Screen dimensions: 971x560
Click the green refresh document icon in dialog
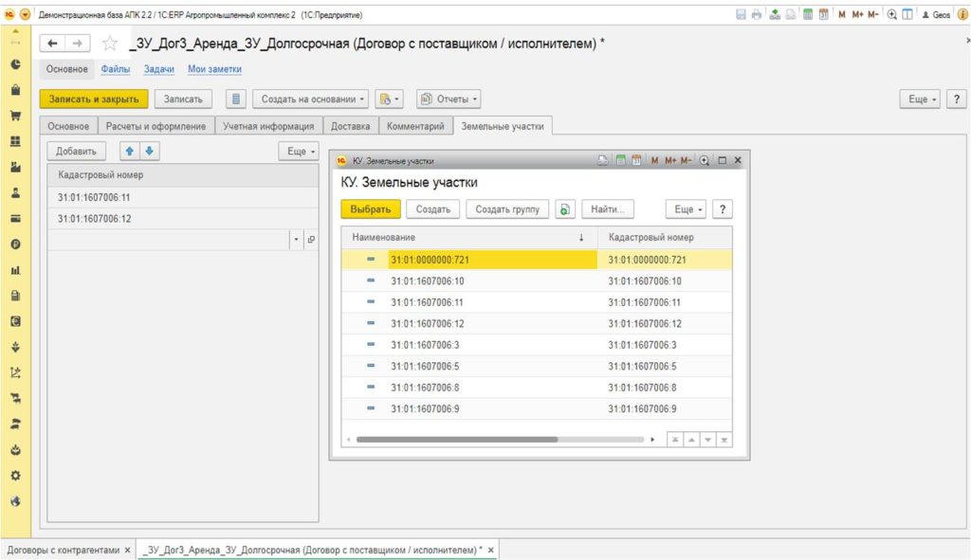(x=565, y=209)
